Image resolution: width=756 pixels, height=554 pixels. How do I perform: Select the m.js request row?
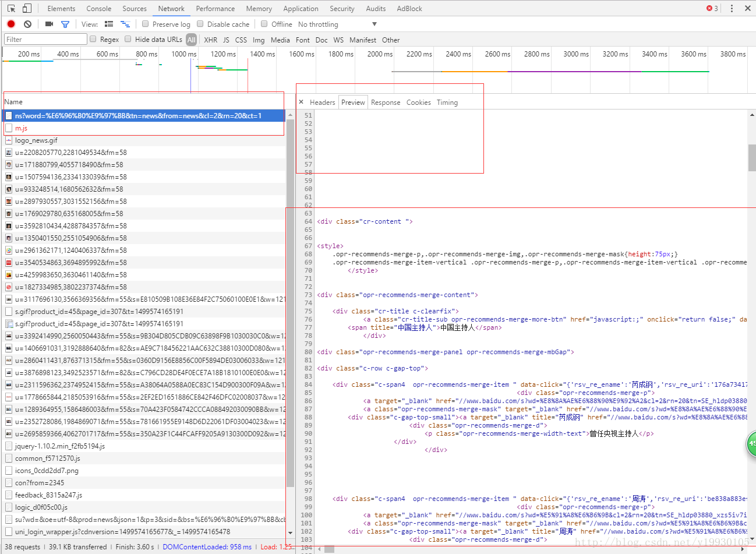point(144,128)
